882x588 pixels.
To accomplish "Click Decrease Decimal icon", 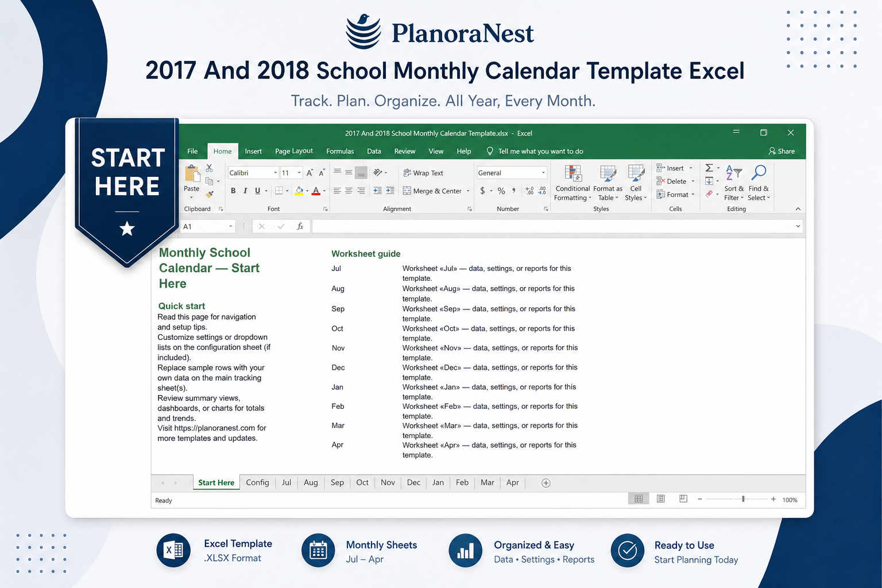I will pyautogui.click(x=542, y=191).
